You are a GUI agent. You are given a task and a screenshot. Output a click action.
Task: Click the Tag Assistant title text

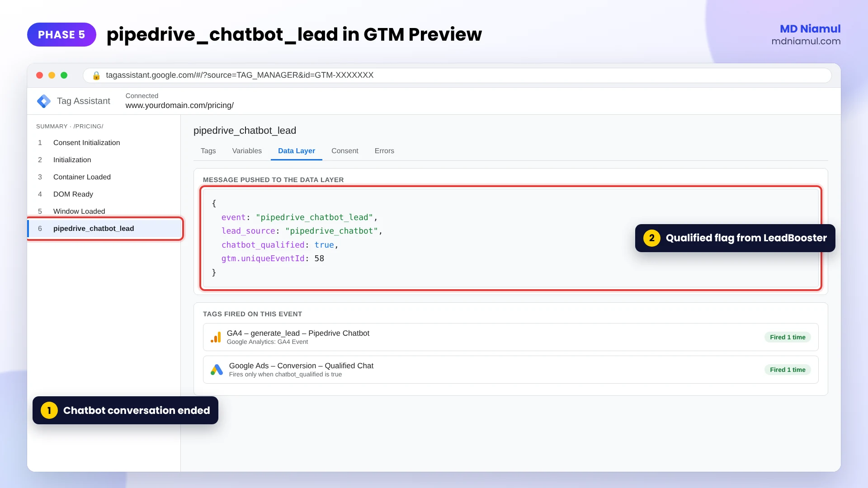pyautogui.click(x=84, y=101)
